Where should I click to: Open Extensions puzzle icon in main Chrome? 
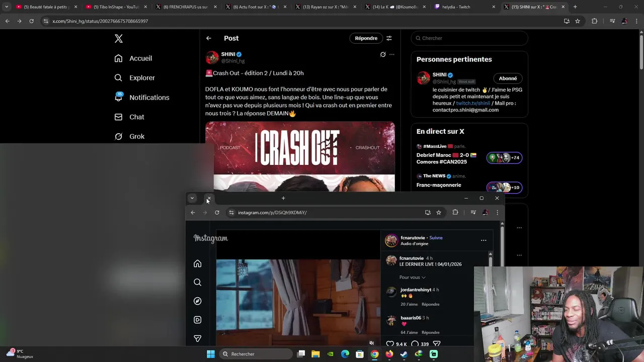tap(595, 21)
